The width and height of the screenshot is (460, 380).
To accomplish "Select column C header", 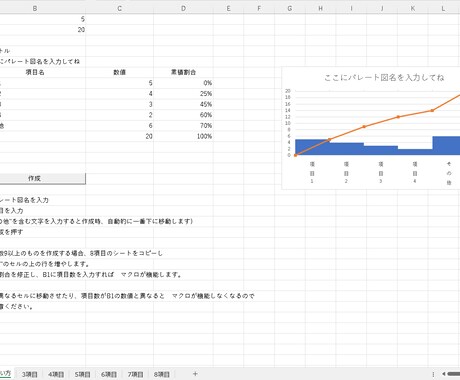I will pos(119,9).
